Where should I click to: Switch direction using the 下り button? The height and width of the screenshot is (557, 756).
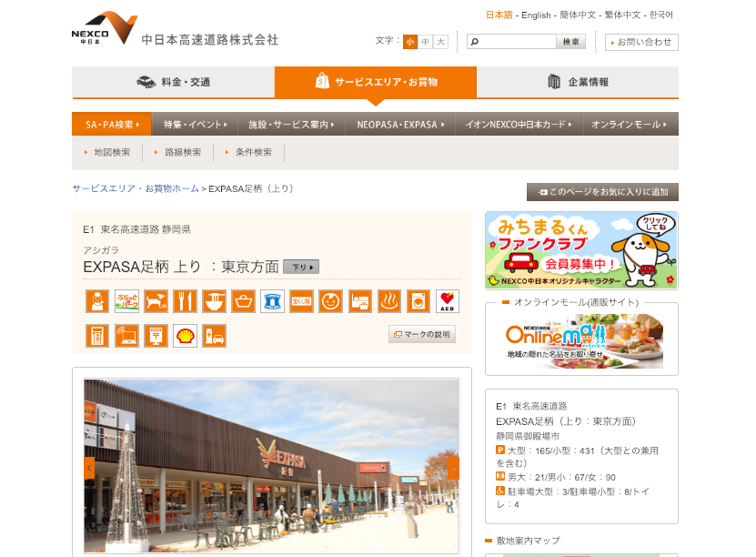tap(301, 267)
